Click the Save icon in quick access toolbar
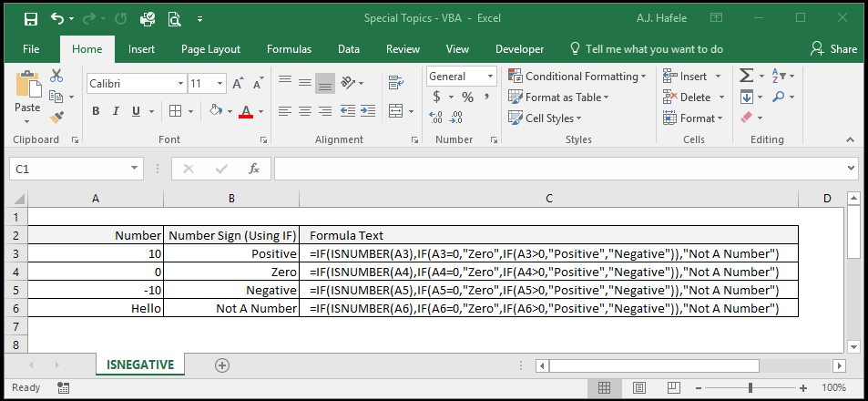The image size is (868, 401). 31,19
